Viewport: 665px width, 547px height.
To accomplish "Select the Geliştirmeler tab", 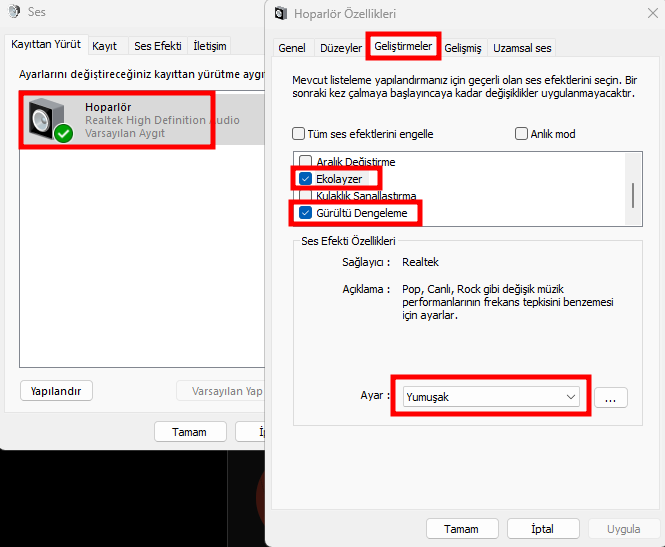I will (x=403, y=46).
